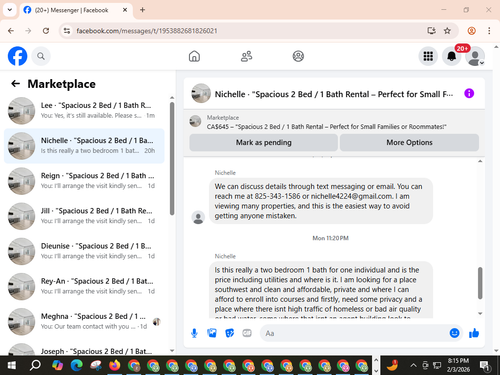Open Facebook search magnifier
Viewport: 500px width, 375px height.
pyautogui.click(x=41, y=56)
